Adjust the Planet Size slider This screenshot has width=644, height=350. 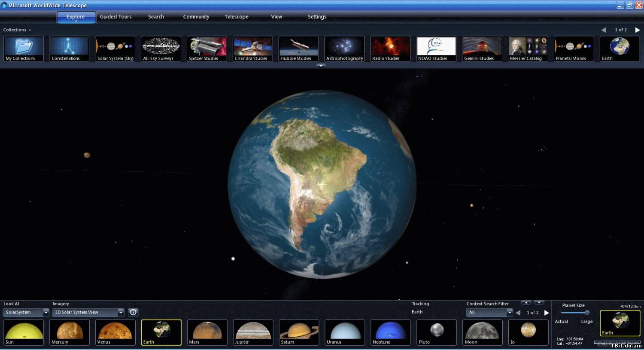575,313
